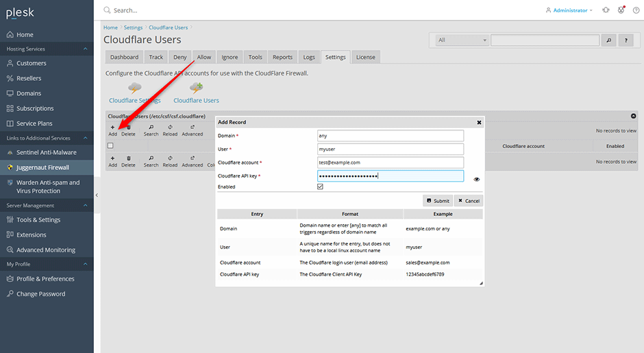Open the Logs tab
Screen dimensions: 644x353
[309, 57]
